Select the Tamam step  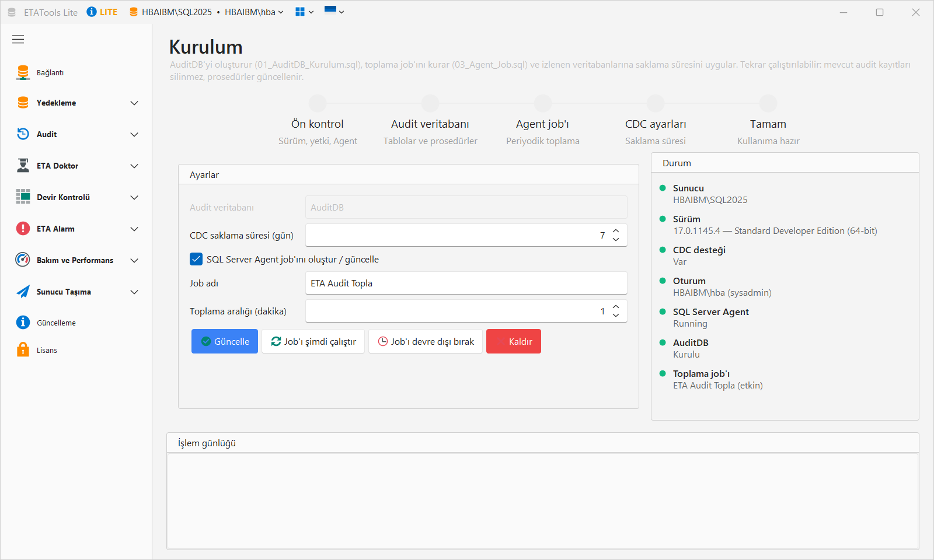(768, 121)
